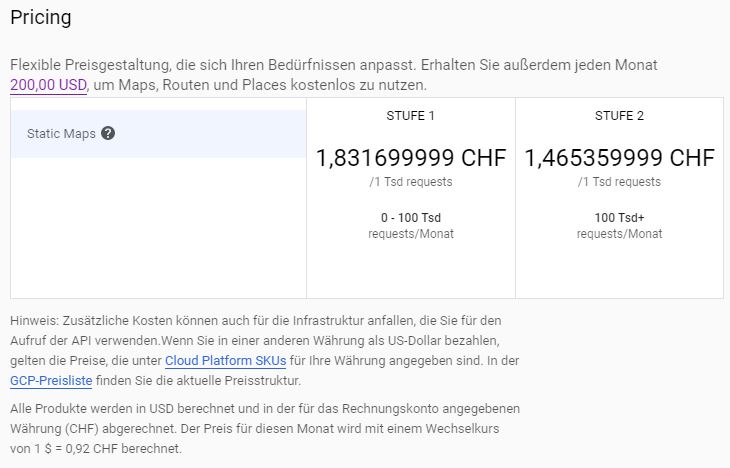
Task: Click the STUFE 1 column header
Action: (410, 116)
